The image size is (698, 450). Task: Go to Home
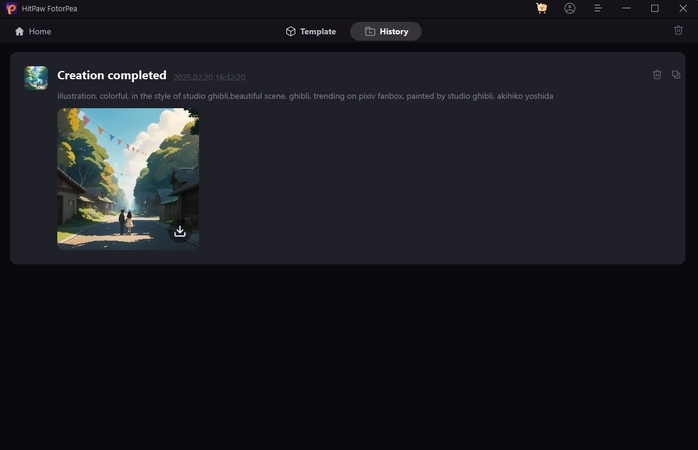33,32
